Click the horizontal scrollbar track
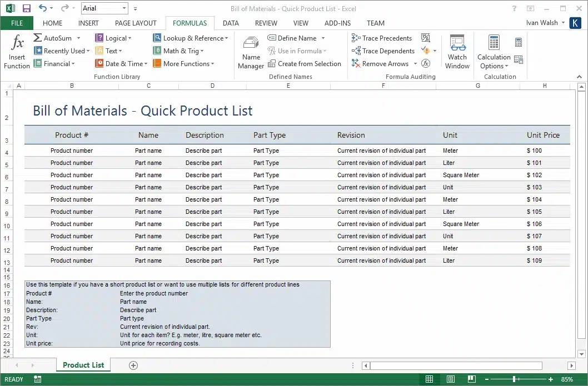The image size is (588, 386). [x=456, y=365]
